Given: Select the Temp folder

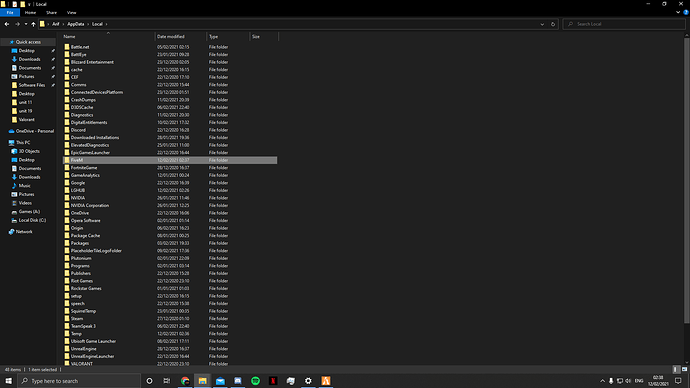Looking at the screenshot, I should [x=76, y=333].
